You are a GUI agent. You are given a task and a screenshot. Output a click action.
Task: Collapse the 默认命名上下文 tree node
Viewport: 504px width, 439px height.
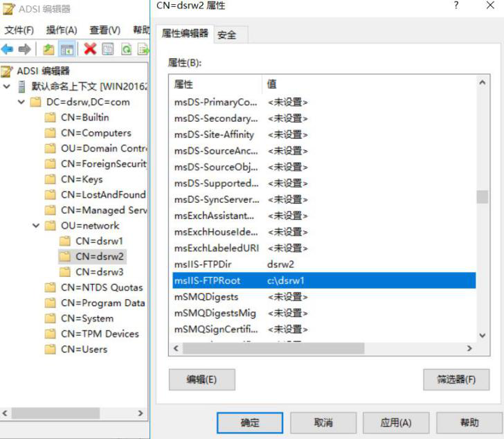point(6,87)
